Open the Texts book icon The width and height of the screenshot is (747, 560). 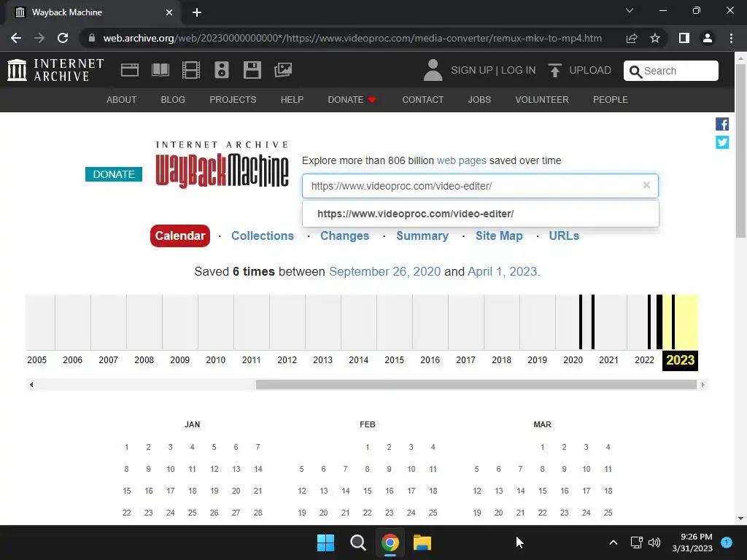(x=160, y=70)
